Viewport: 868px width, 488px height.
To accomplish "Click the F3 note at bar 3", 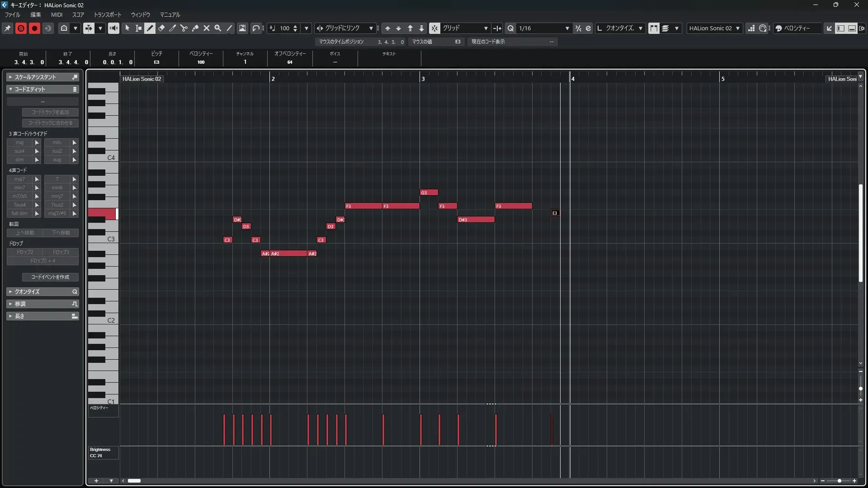I will (448, 206).
